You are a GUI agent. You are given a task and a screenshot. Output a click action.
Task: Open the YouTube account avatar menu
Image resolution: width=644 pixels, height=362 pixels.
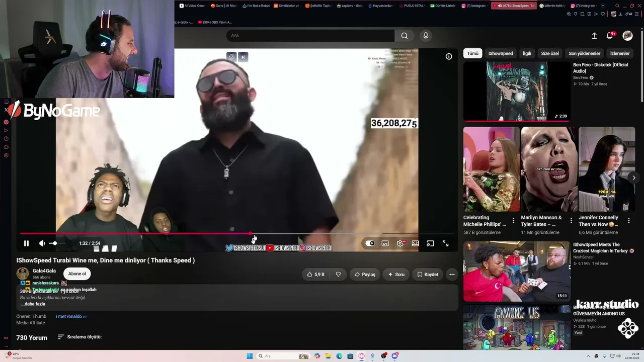(627, 36)
